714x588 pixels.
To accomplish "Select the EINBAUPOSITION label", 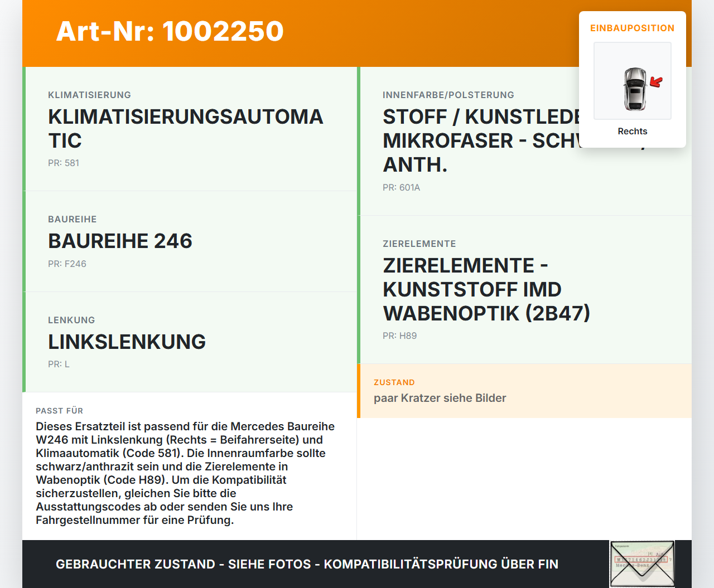I will (633, 28).
